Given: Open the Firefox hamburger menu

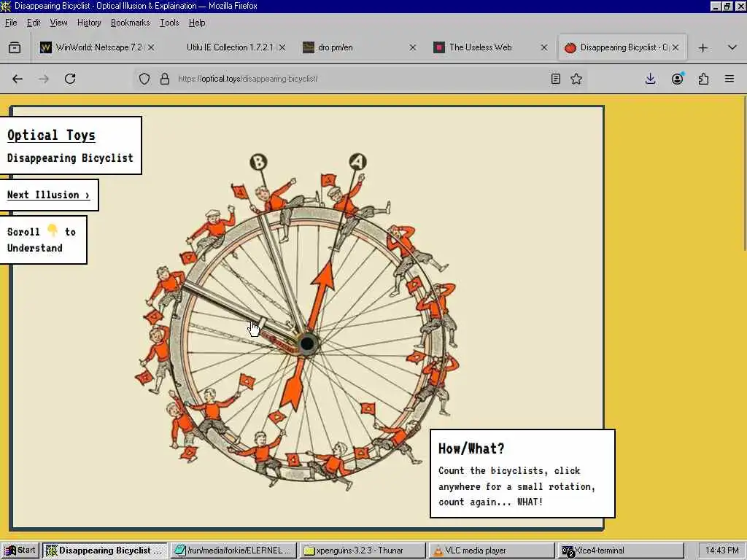Looking at the screenshot, I should [729, 79].
